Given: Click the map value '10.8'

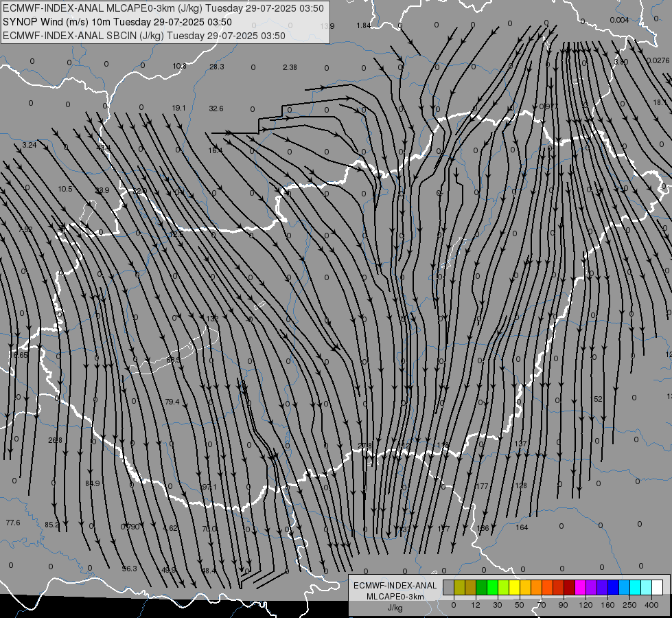Looking at the screenshot, I should pyautogui.click(x=180, y=66).
